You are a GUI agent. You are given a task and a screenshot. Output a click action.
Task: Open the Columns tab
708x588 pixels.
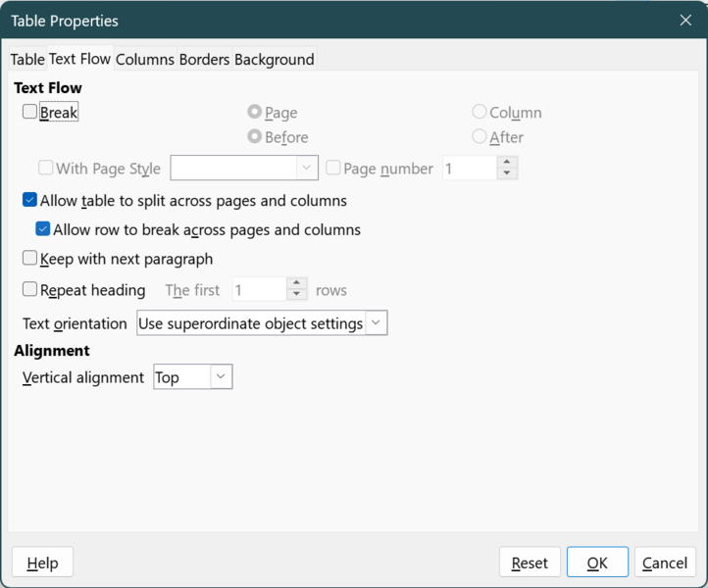(144, 60)
